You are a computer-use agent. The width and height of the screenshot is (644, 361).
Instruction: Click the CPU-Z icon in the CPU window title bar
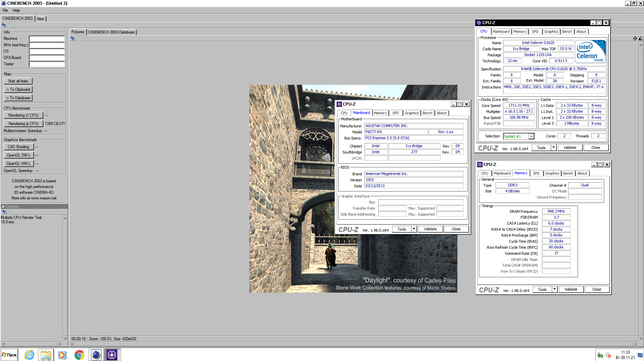click(x=479, y=23)
